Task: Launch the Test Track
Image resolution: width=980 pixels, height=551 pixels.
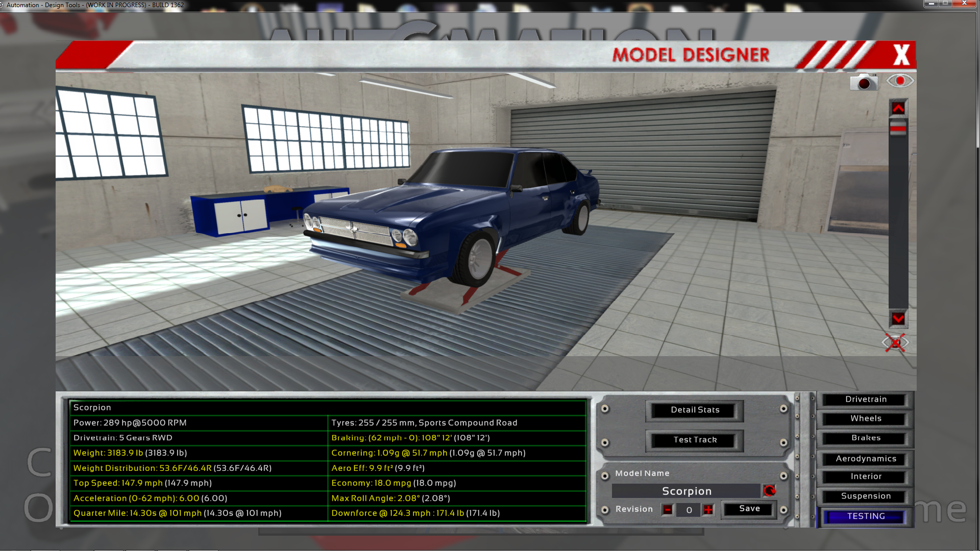Action: click(x=694, y=440)
